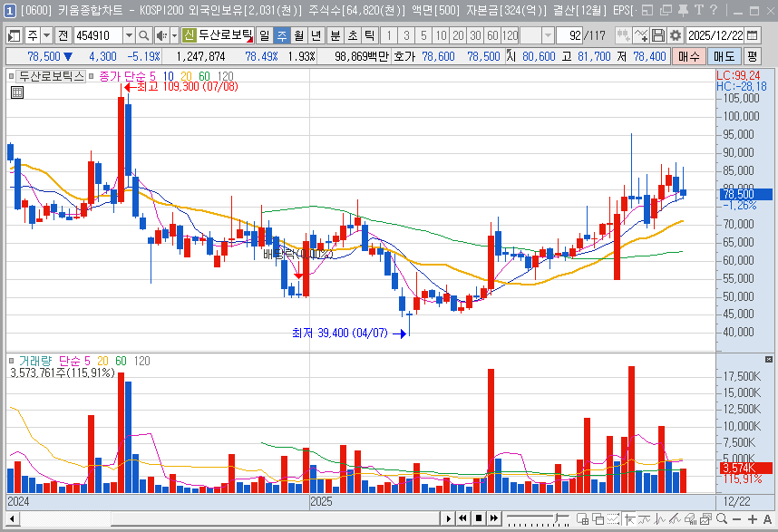This screenshot has width=778, height=532.
Task: Open the data table grid icon
Action: click(x=17, y=92)
